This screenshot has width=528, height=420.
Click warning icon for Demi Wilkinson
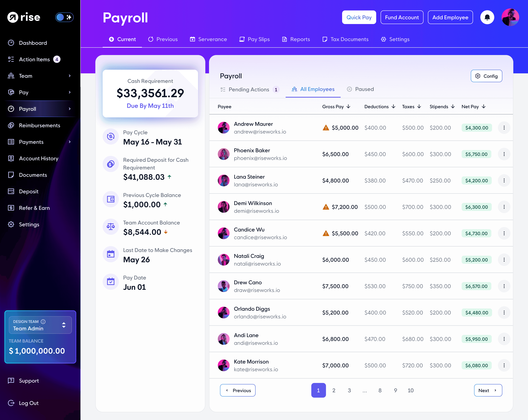[326, 207]
